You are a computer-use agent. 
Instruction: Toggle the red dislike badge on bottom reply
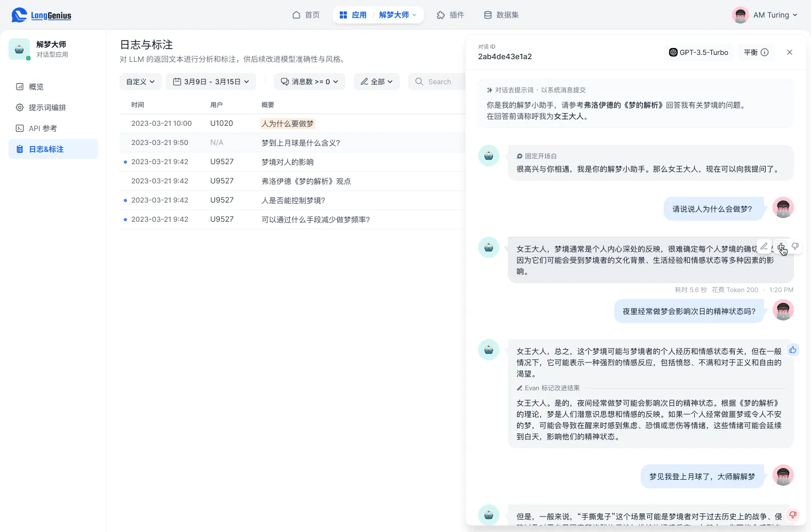[793, 515]
